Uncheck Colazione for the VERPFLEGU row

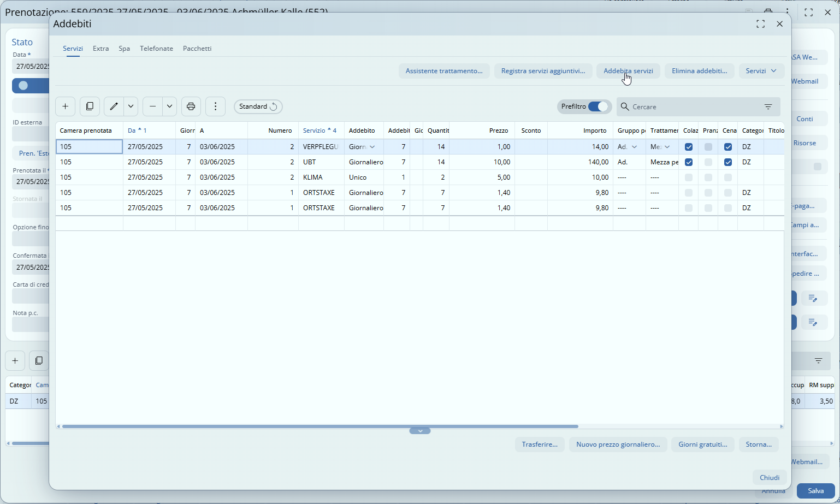689,147
